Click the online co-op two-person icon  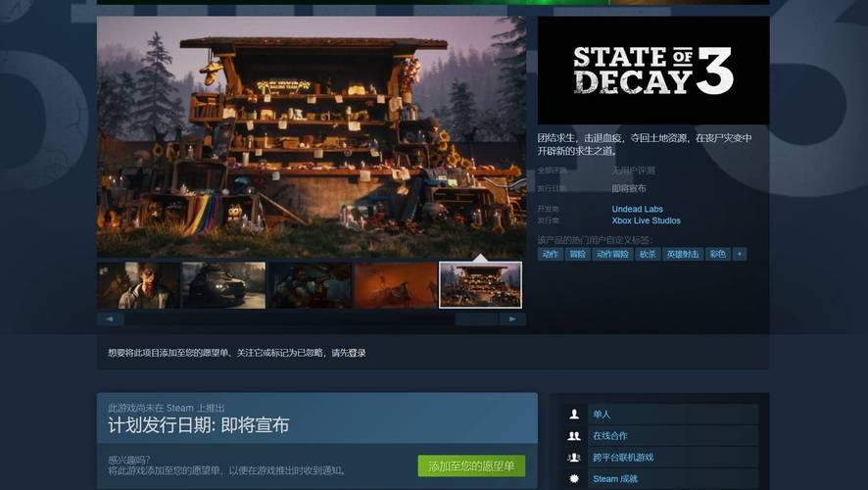pyautogui.click(x=574, y=436)
